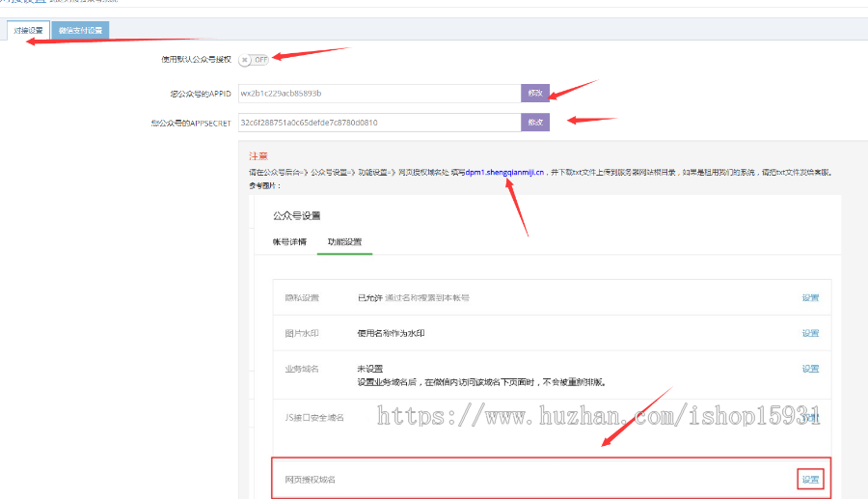The image size is (868, 499).
Task: Open the 对接设置 tab
Action: pyautogui.click(x=28, y=31)
